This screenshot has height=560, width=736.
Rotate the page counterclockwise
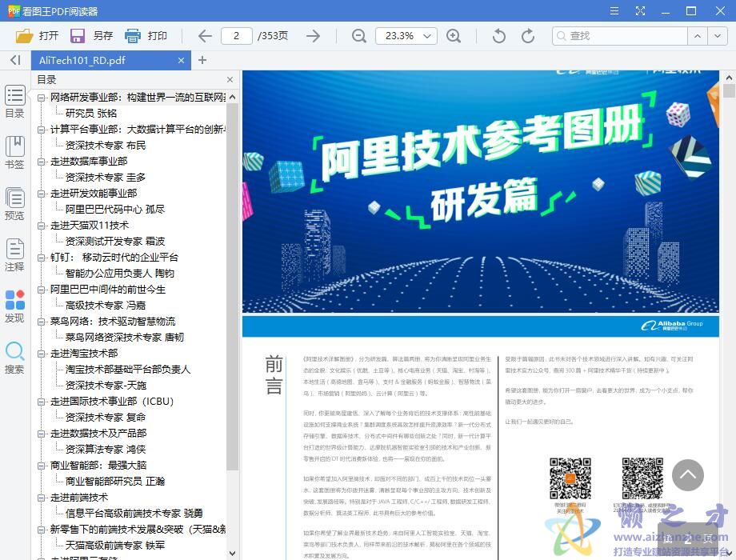(498, 36)
